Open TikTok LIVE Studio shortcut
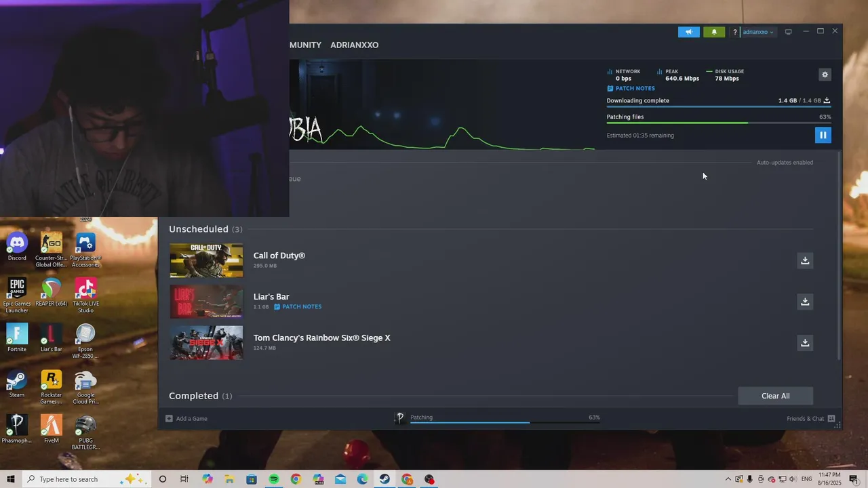Screen dimensions: 868x488 tap(85, 296)
